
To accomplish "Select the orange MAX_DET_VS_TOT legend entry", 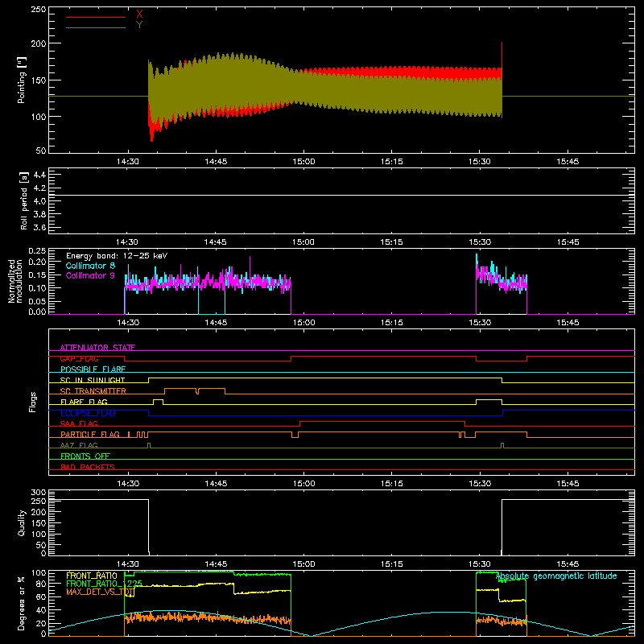I will pos(101,592).
